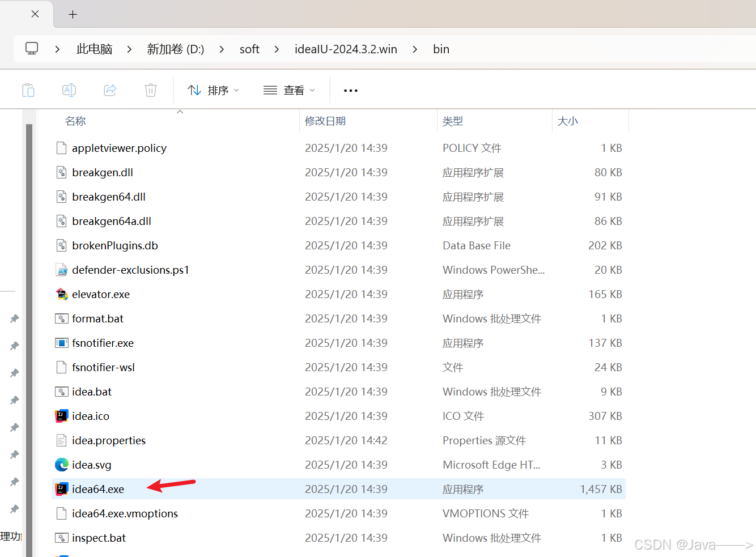Click the navigation pane vertical scrollbar
Viewport: 756px width, 557px height.
pyautogui.click(x=29, y=340)
